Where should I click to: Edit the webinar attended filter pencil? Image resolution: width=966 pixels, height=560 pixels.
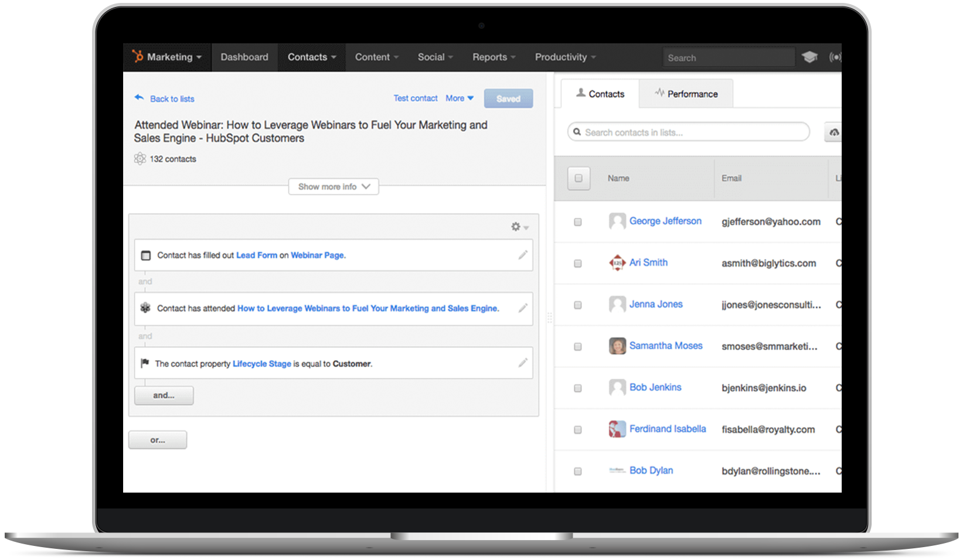click(x=523, y=308)
